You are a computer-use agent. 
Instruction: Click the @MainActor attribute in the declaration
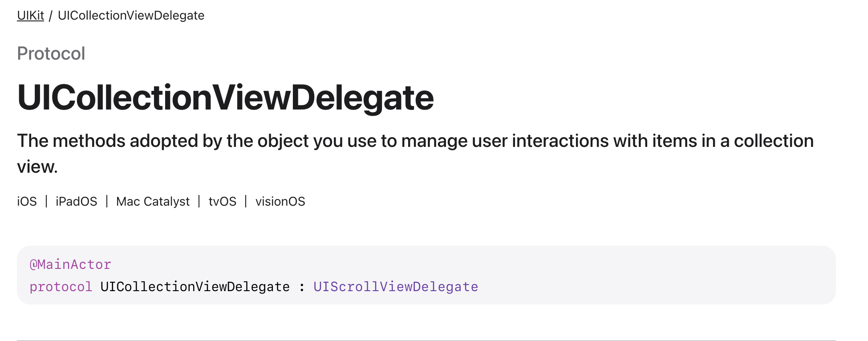point(70,264)
